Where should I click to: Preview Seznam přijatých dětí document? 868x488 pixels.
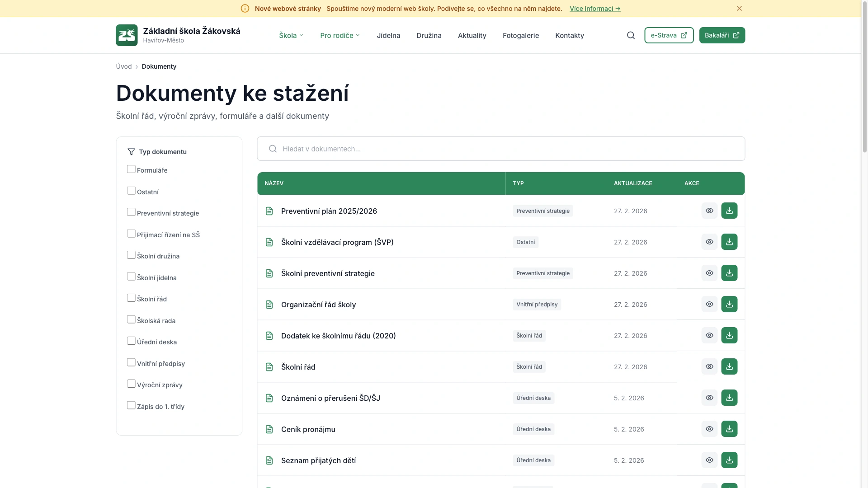point(709,460)
